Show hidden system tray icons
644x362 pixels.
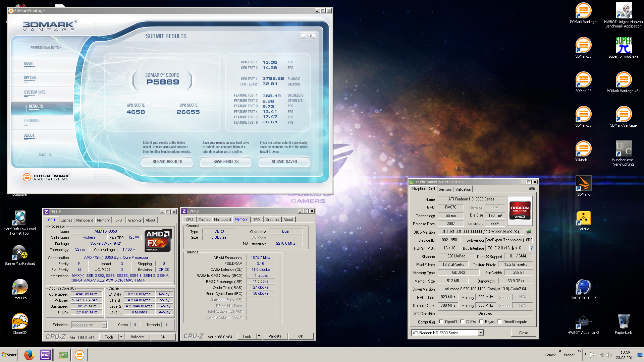586,355
